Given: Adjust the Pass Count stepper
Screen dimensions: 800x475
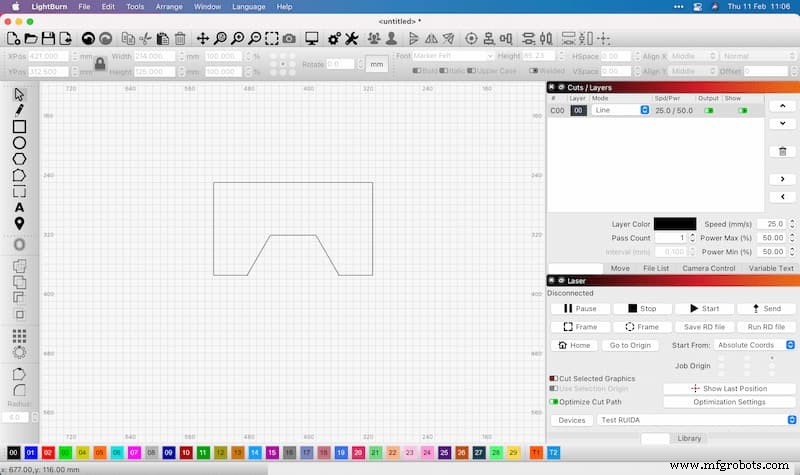Looking at the screenshot, I should (692, 238).
